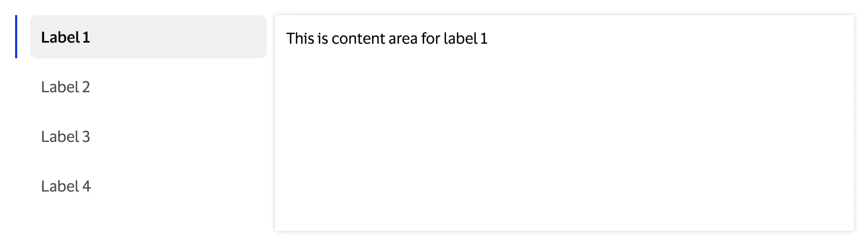Pick the bottom tab in the vertical list

tap(66, 186)
